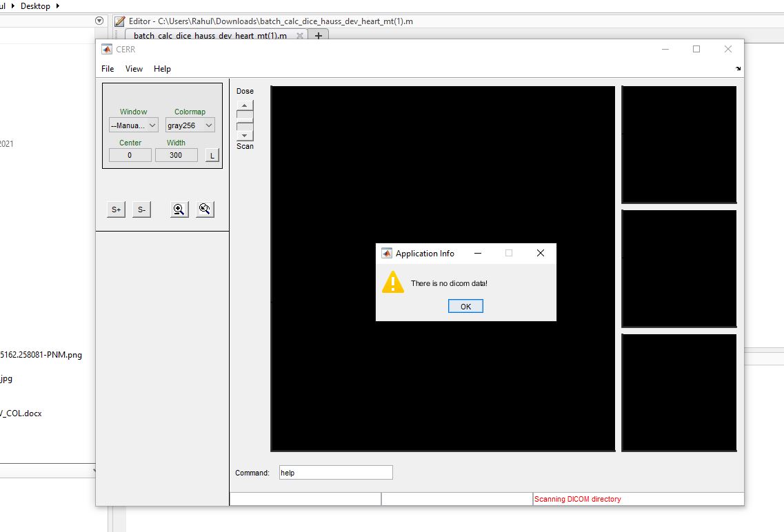Viewport: 784px width, 532px height.
Task: Click the Desktop breadcrumb folder
Action: tap(35, 6)
